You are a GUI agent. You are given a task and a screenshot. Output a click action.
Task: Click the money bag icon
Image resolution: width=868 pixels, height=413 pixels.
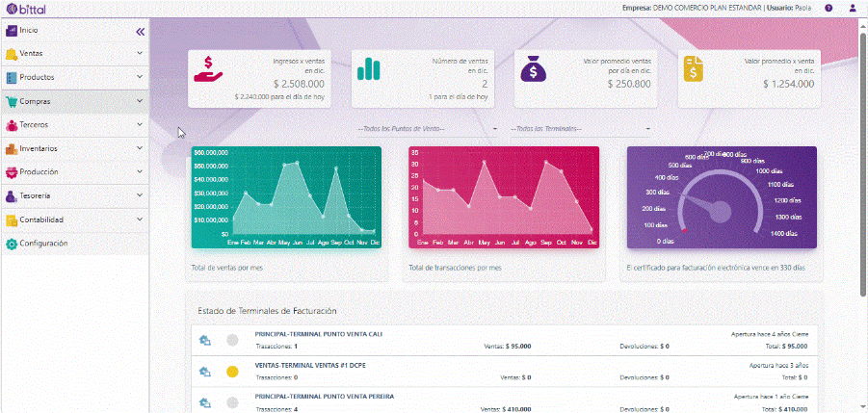(x=533, y=70)
